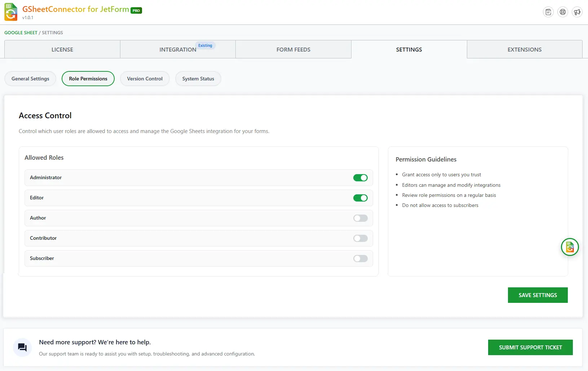Open the announcements megaphone icon
Viewport: 588px width, 371px height.
[x=577, y=12]
